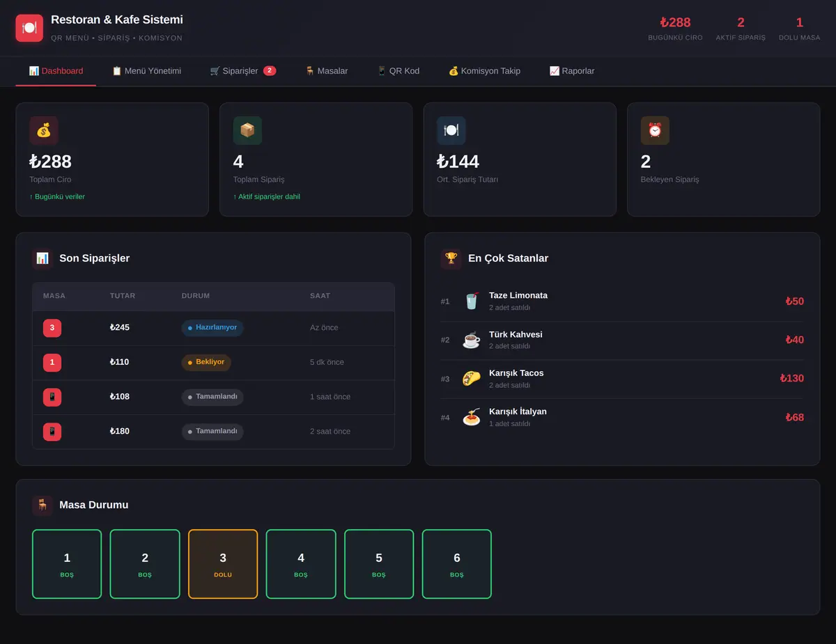This screenshot has height=644, width=836.
Task: Click the ₺110 order amount
Action: pyautogui.click(x=120, y=362)
